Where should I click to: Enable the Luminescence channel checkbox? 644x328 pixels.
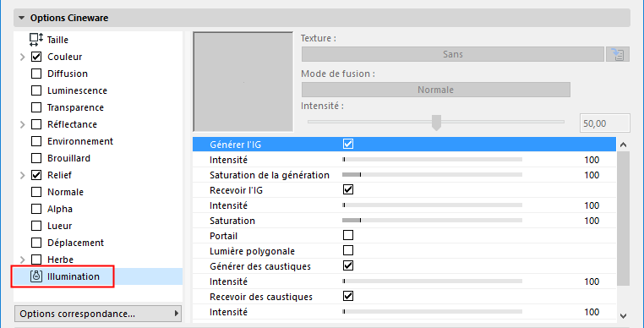pyautogui.click(x=36, y=90)
